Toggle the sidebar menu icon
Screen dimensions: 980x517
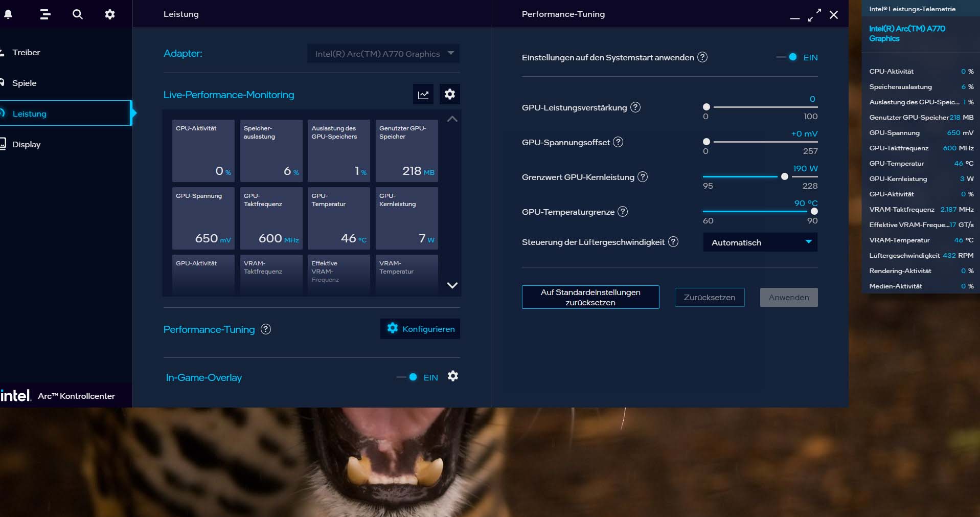pos(45,14)
